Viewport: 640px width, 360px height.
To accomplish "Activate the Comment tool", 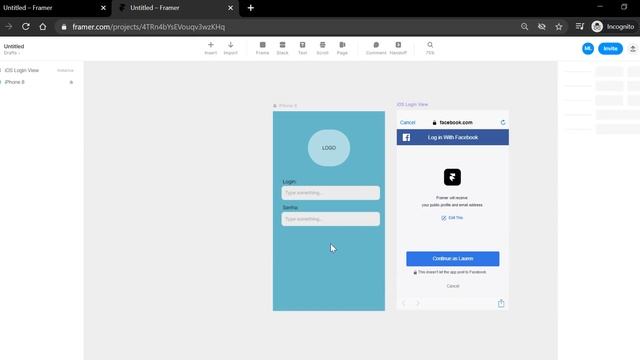I will (x=376, y=48).
